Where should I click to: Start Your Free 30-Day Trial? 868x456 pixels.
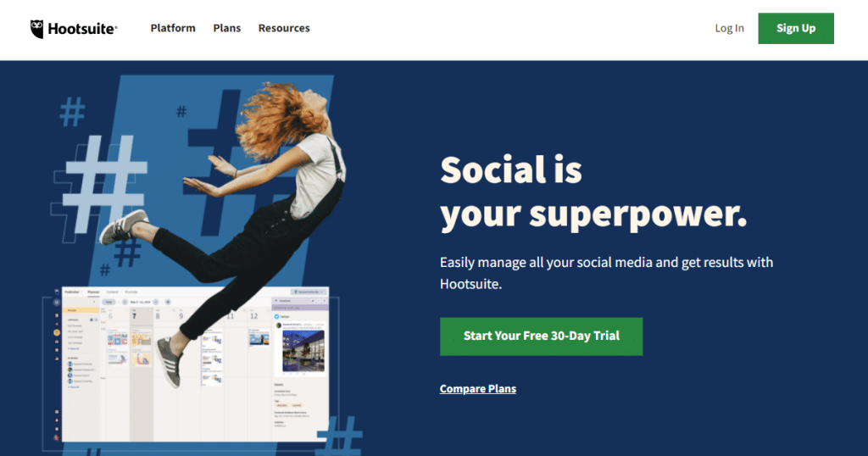point(542,336)
